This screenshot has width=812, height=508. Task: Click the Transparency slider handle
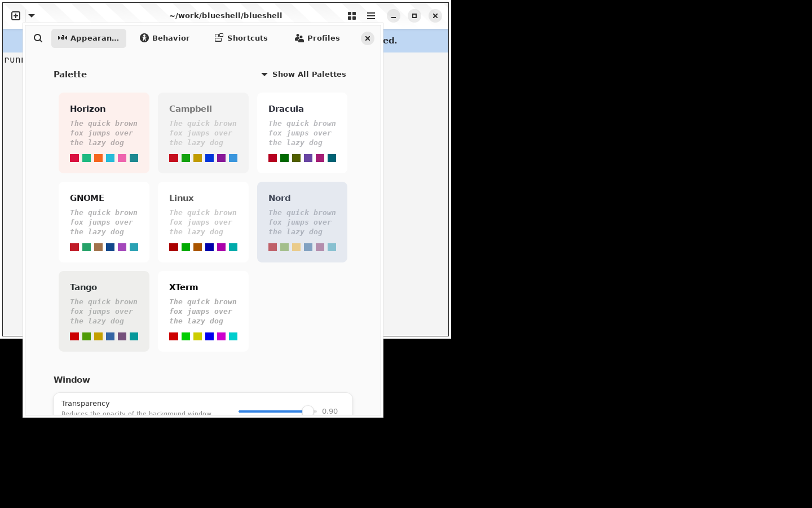[308, 411]
